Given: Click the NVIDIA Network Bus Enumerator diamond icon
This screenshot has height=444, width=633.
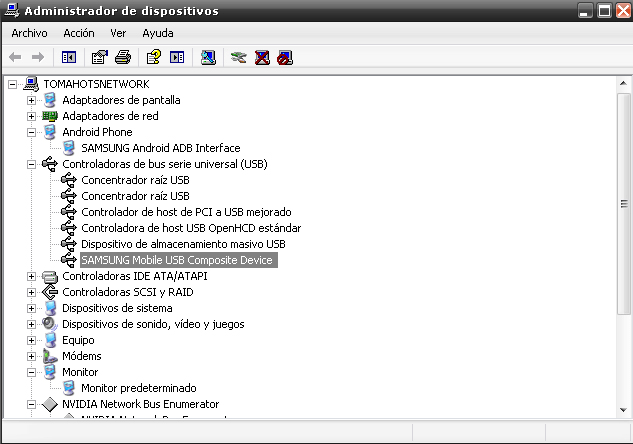Looking at the screenshot, I should click(x=50, y=404).
